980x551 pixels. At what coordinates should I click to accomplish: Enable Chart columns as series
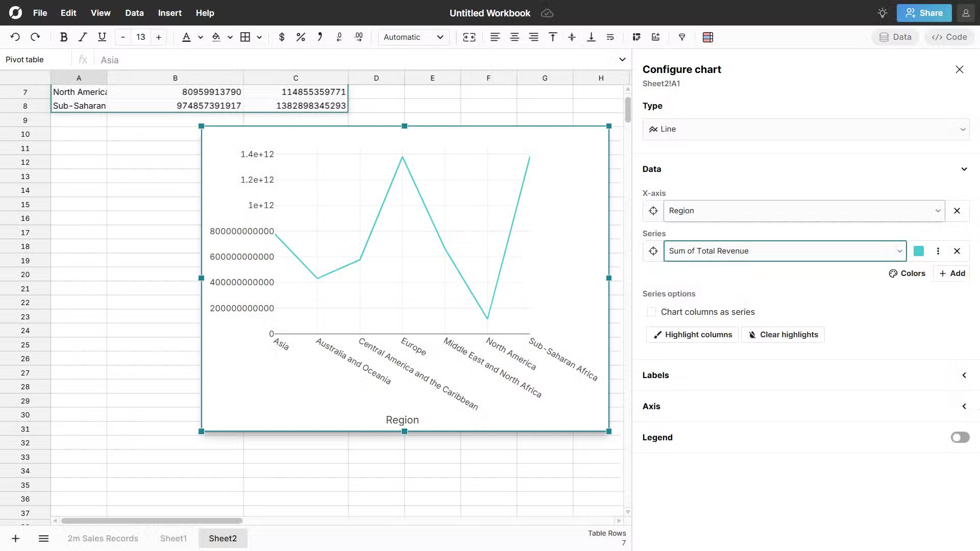[x=651, y=312]
